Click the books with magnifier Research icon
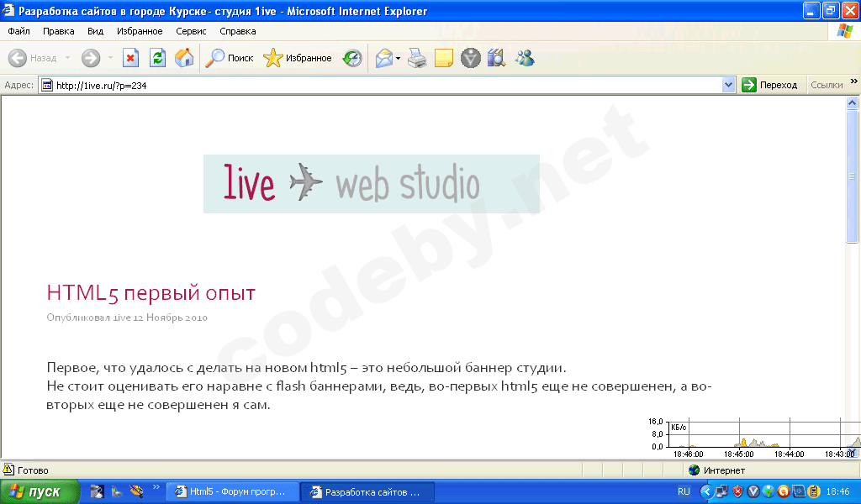The width and height of the screenshot is (861, 504). click(x=496, y=58)
